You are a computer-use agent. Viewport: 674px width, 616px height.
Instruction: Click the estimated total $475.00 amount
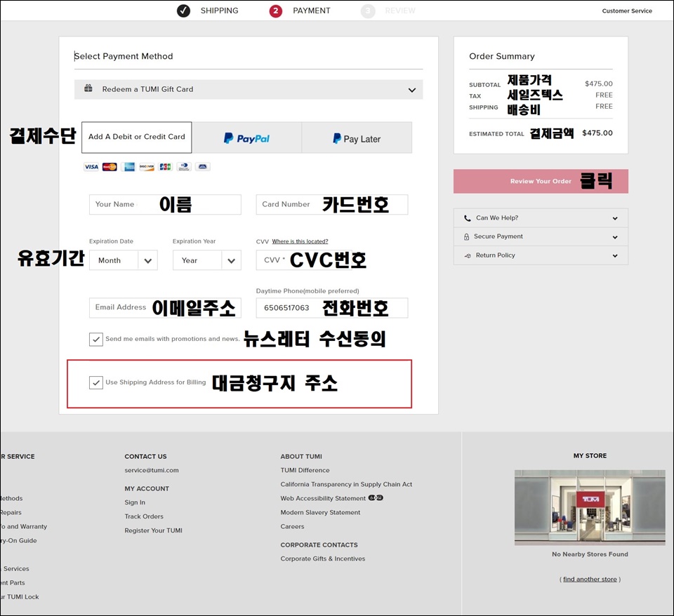tap(597, 133)
